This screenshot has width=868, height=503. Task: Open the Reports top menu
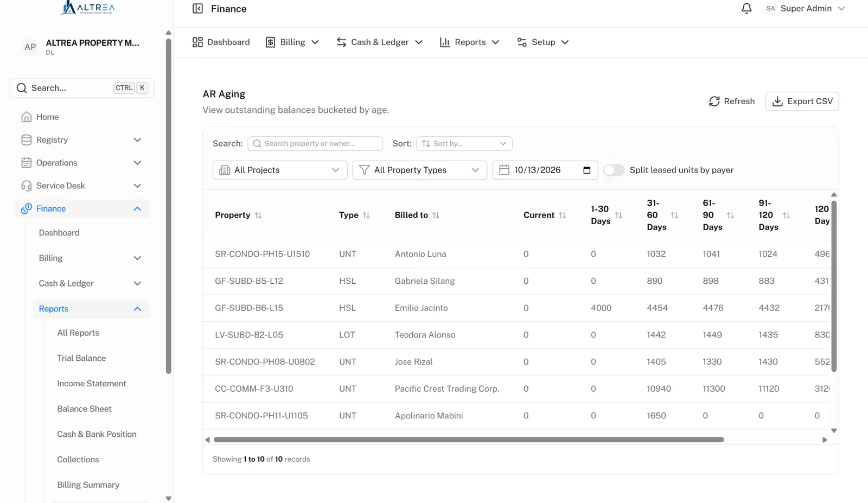tap(469, 42)
